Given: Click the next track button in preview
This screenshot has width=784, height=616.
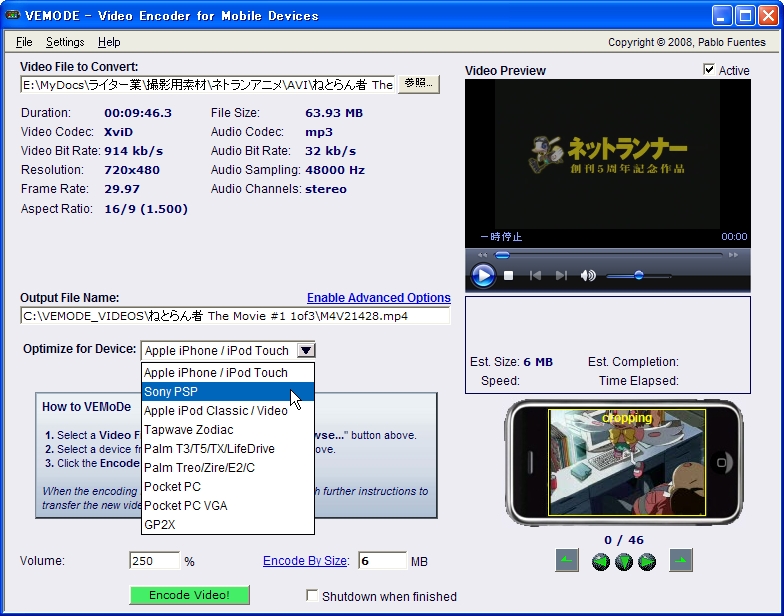Looking at the screenshot, I should pyautogui.click(x=561, y=276).
